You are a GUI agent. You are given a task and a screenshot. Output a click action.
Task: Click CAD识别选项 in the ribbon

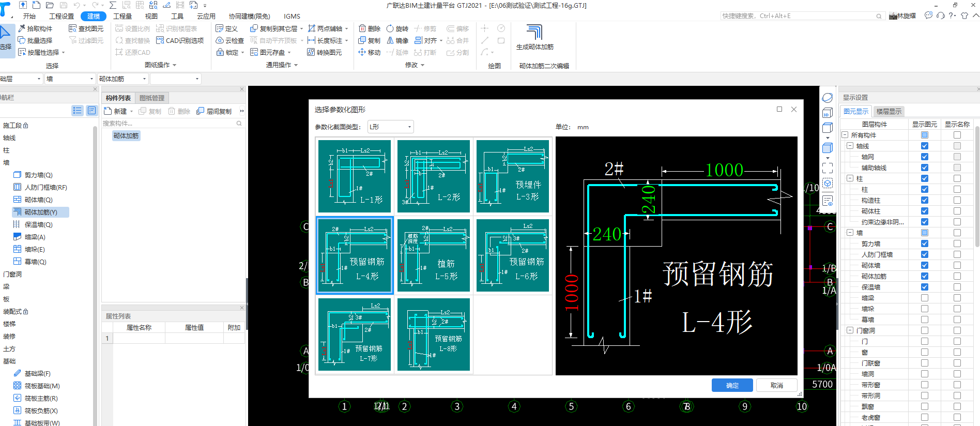180,40
